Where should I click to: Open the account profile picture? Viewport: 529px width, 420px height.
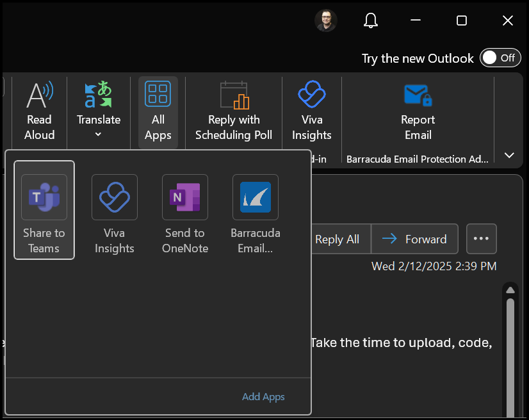tap(325, 20)
